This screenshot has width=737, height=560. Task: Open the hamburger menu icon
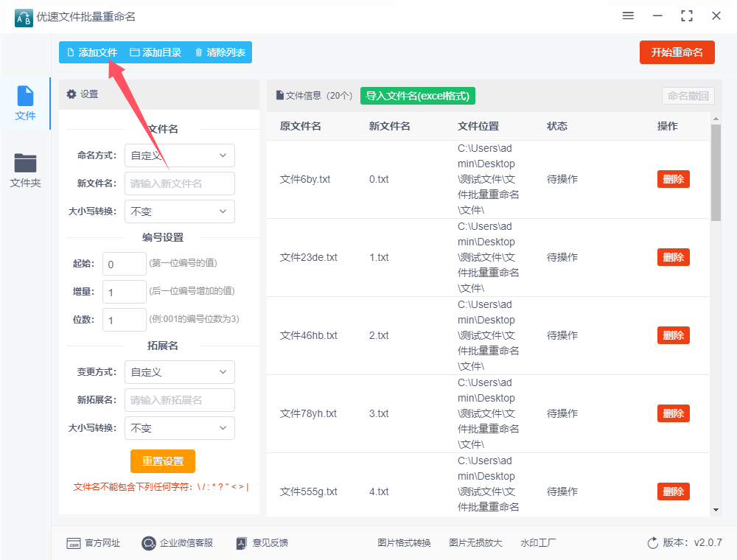coord(628,16)
